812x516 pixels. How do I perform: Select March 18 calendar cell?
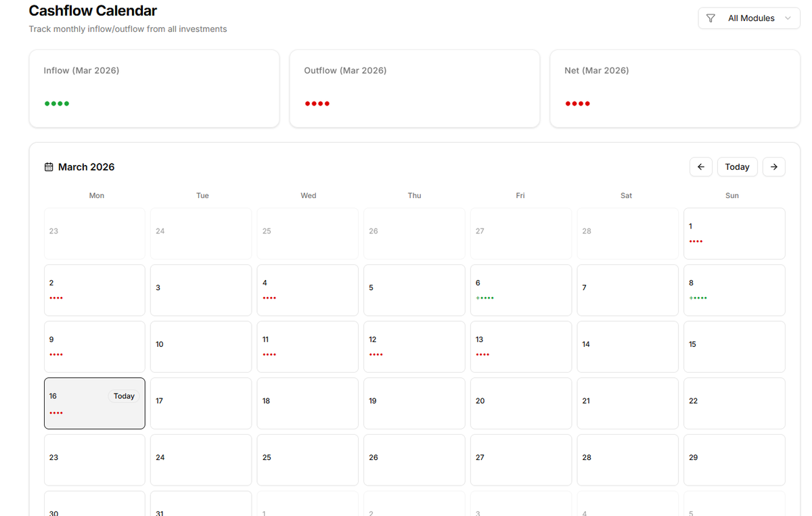(x=308, y=403)
